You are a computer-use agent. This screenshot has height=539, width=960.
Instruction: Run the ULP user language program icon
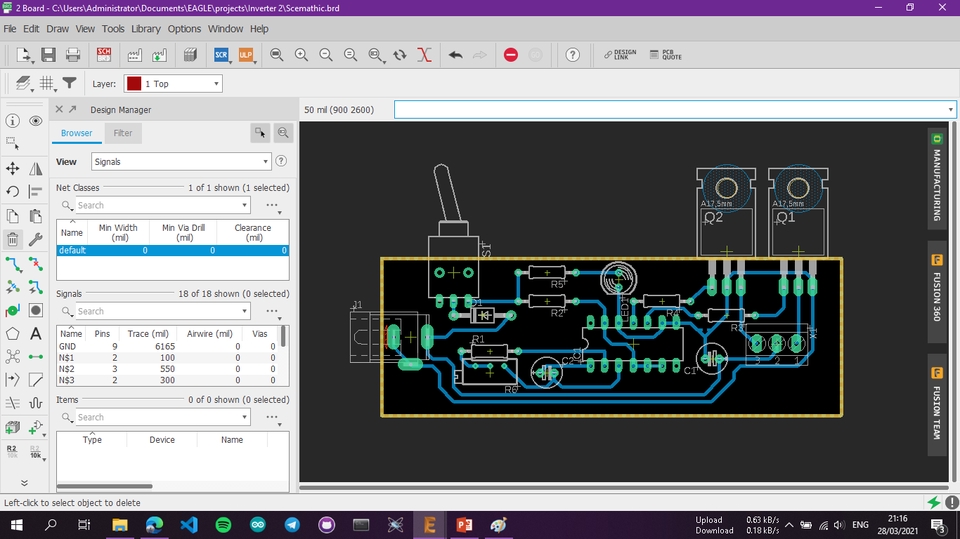(246, 55)
